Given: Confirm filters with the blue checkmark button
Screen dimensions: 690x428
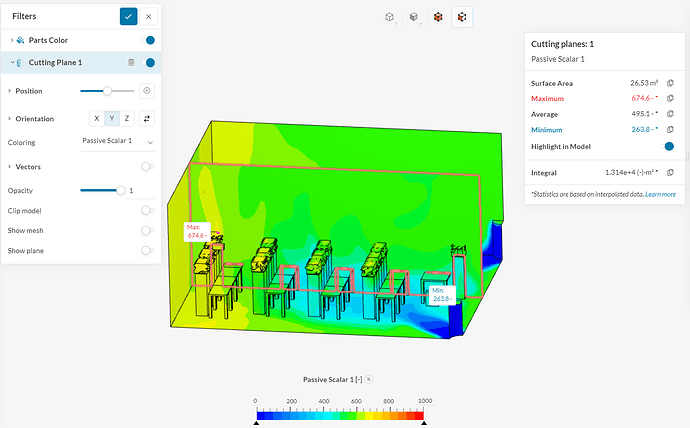Looking at the screenshot, I should pos(128,16).
